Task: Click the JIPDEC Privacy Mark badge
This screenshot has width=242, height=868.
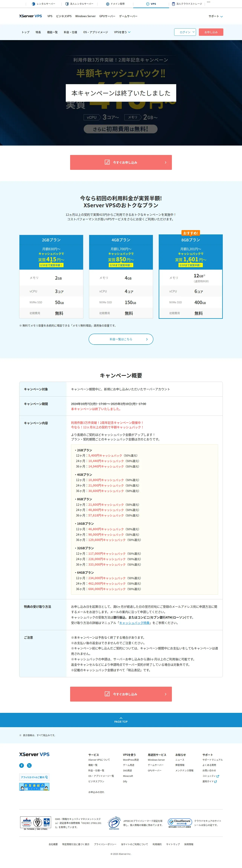Action: click(114, 823)
